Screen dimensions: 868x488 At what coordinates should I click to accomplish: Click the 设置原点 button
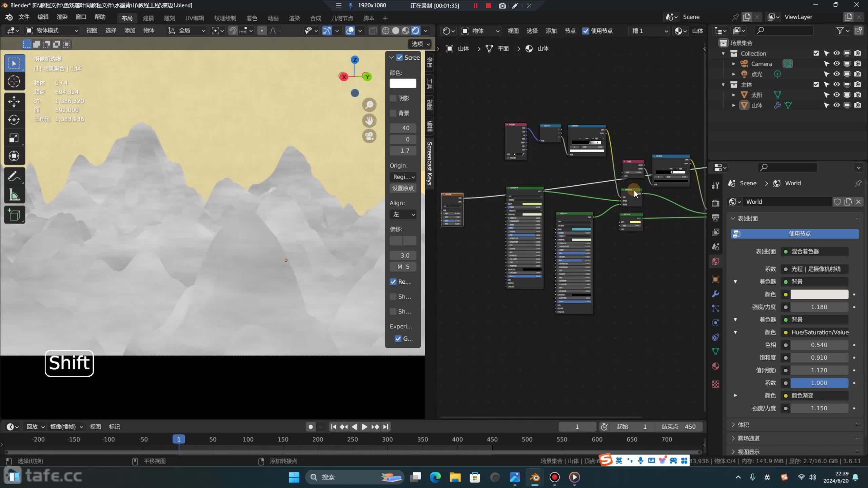pos(403,188)
